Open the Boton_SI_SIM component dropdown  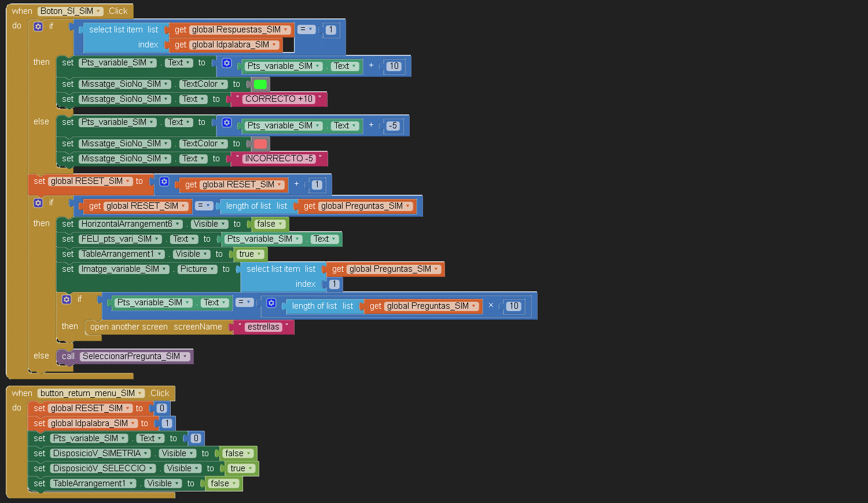pos(70,11)
